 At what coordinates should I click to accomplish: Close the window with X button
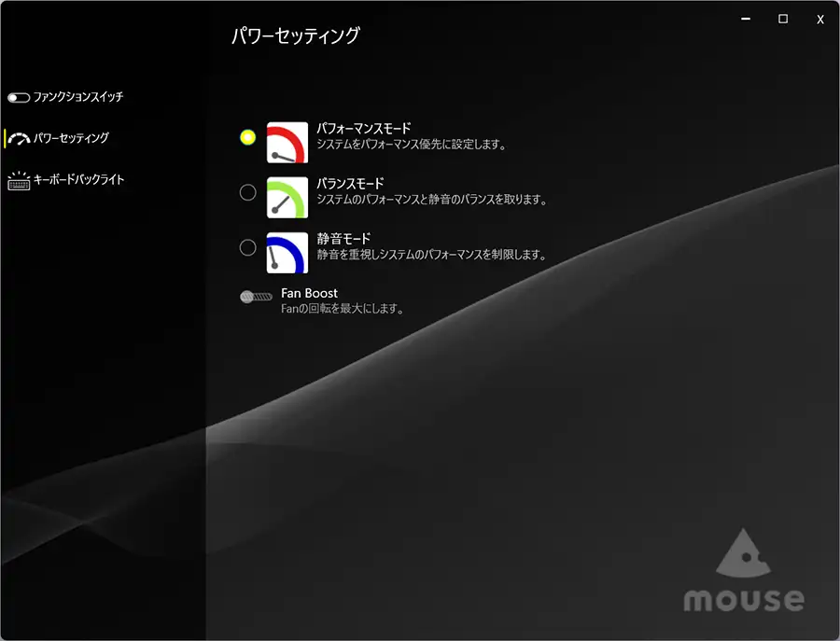tap(820, 20)
